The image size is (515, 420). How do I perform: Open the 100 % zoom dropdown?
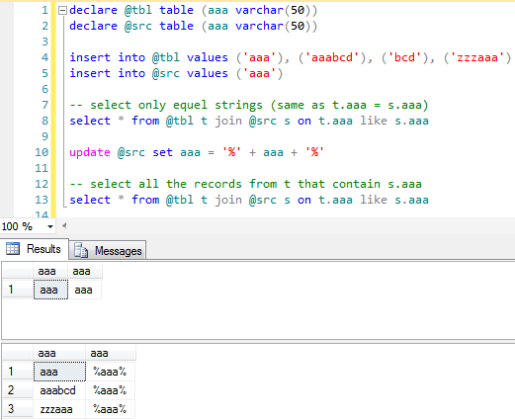click(x=50, y=226)
